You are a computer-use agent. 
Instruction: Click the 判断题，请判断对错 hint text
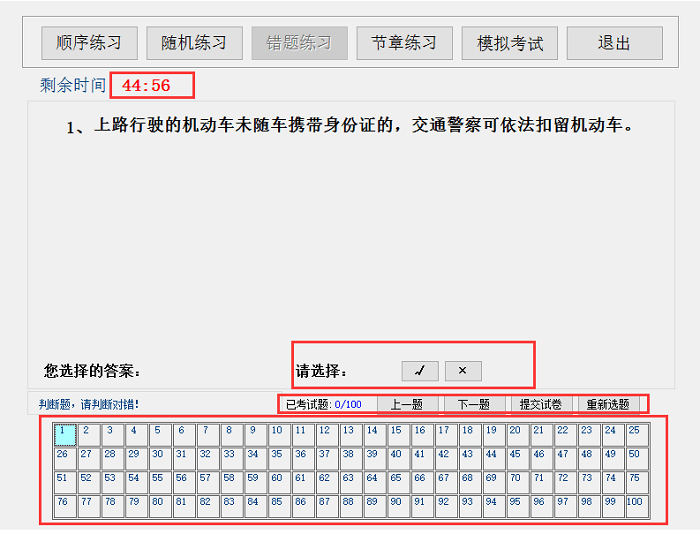[x=89, y=405]
